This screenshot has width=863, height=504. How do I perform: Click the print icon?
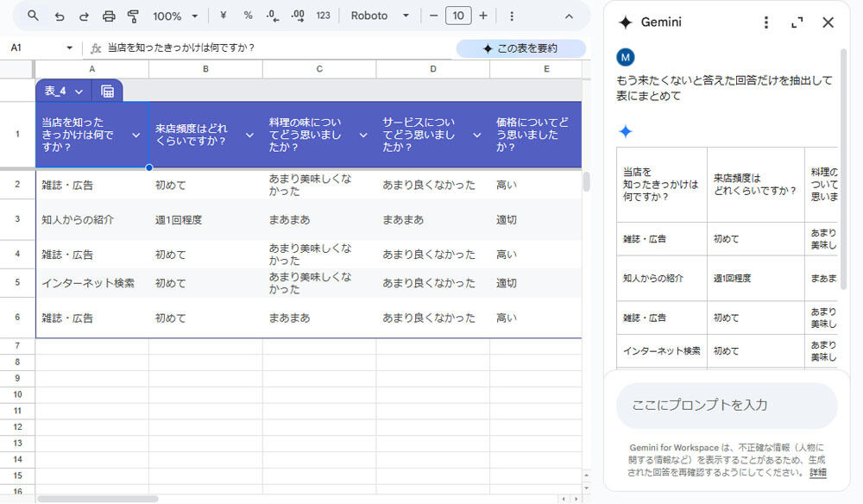(x=109, y=16)
